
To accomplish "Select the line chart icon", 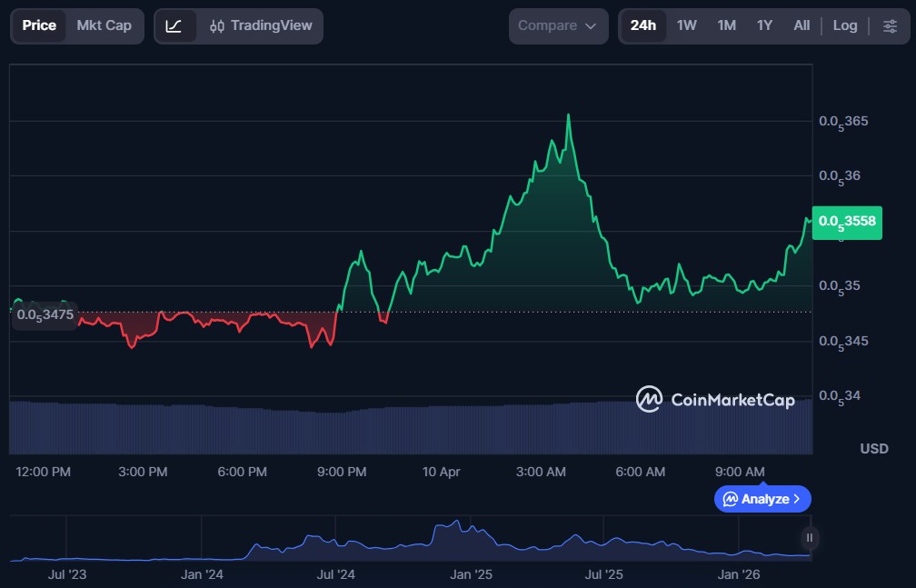I will point(174,26).
